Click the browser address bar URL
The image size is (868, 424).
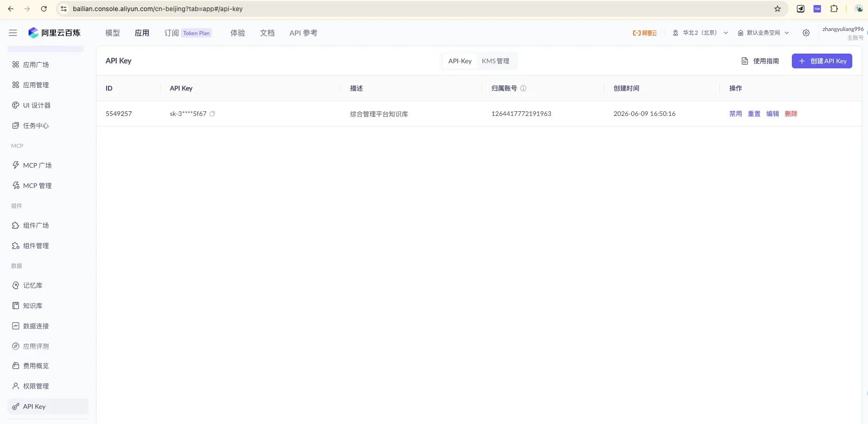[x=158, y=9]
